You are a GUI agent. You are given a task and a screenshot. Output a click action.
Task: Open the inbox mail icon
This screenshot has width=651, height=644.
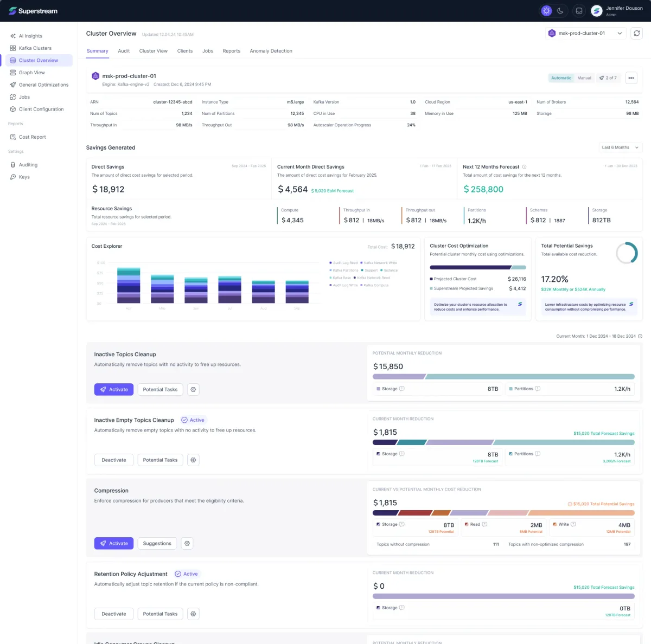579,11
